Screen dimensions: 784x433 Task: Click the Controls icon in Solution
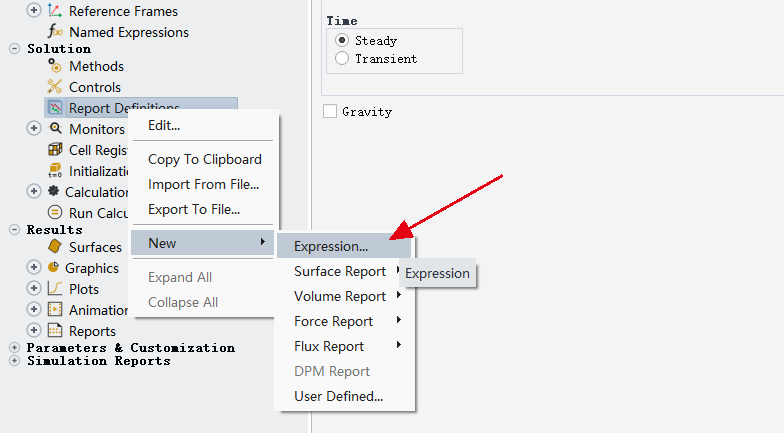55,87
